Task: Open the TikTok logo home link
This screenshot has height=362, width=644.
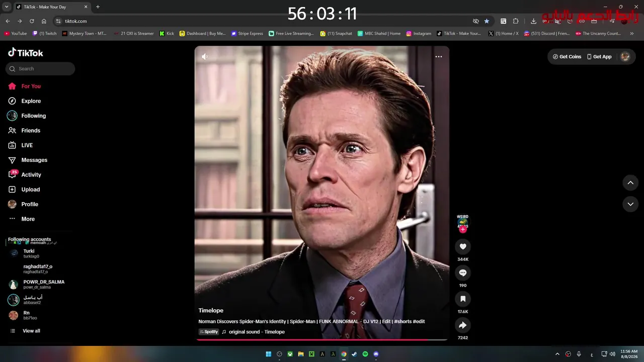Action: 26,53
